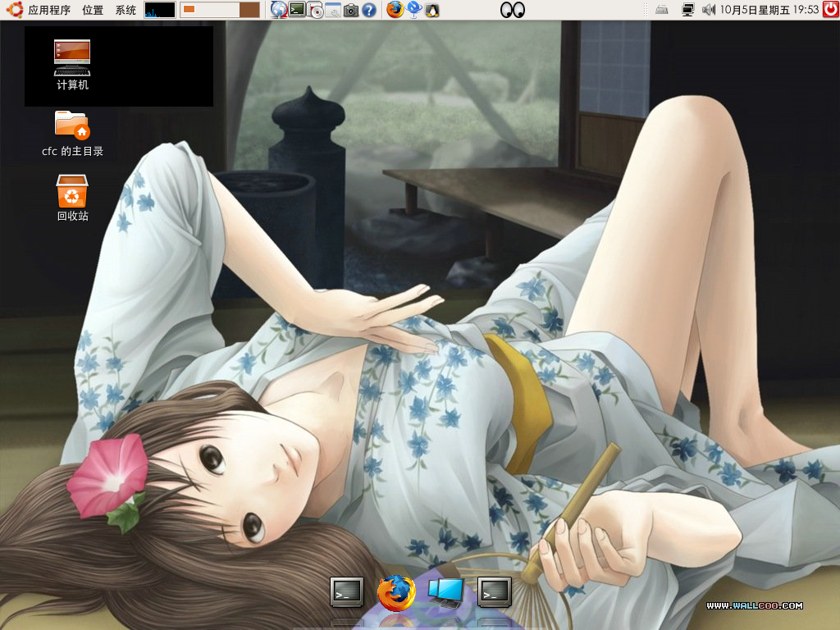The height and width of the screenshot is (630, 840).
Task: Launch the penguin QQ chat application
Action: point(431,10)
